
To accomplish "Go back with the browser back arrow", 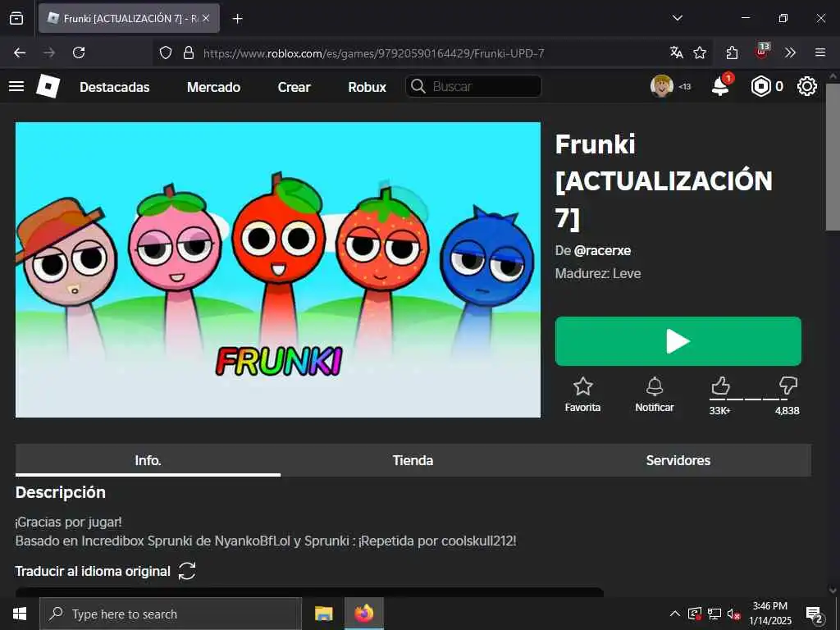I will [x=20, y=52].
